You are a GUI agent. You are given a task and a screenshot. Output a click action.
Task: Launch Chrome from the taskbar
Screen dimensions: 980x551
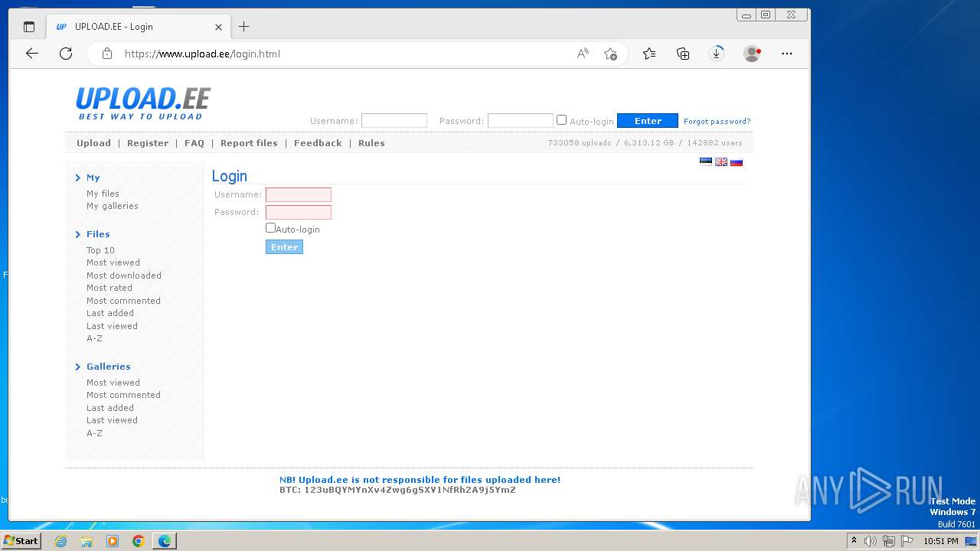pyautogui.click(x=139, y=541)
